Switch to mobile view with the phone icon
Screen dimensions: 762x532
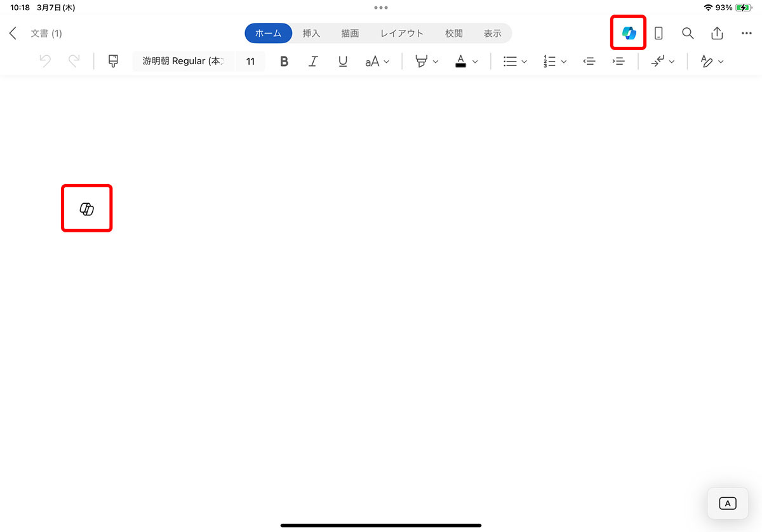pyautogui.click(x=658, y=33)
